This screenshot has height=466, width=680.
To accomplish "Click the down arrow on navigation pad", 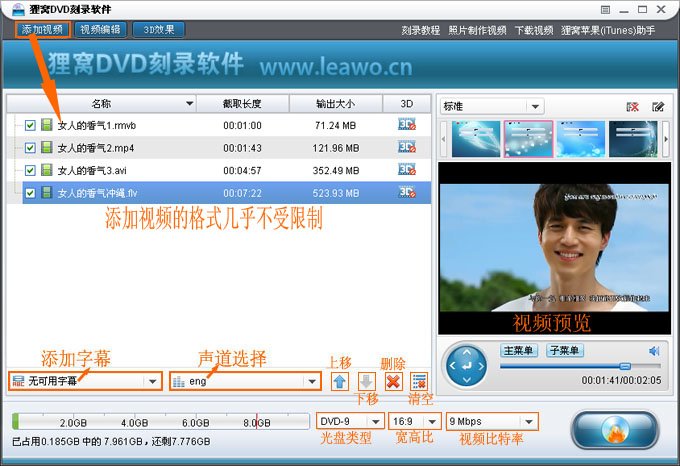I will [x=467, y=380].
